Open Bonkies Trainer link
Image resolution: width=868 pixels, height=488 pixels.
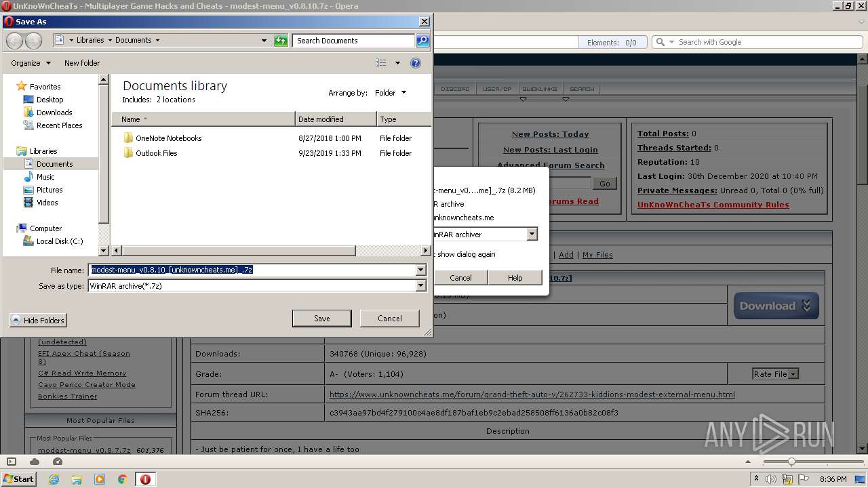[67, 396]
